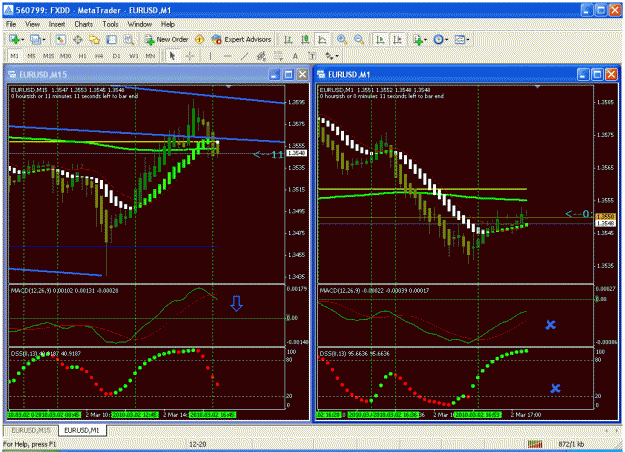
Task: Select the text label tool
Action: (x=312, y=56)
